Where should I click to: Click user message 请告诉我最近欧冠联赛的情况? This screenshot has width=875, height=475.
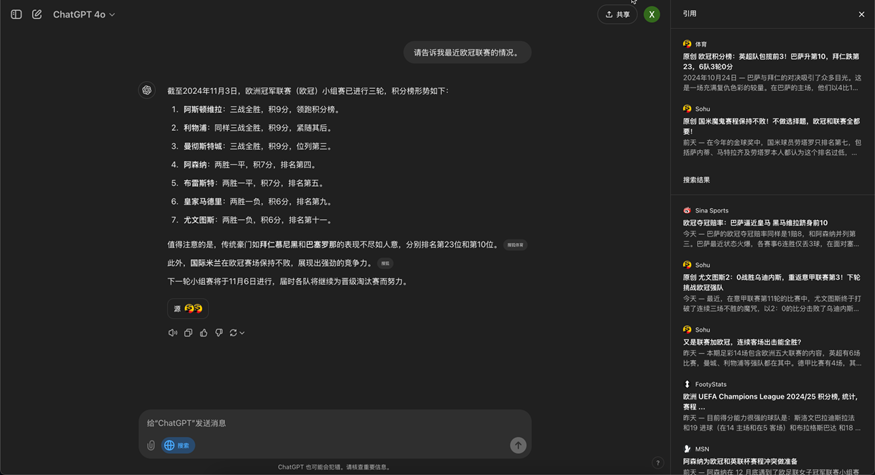[467, 52]
